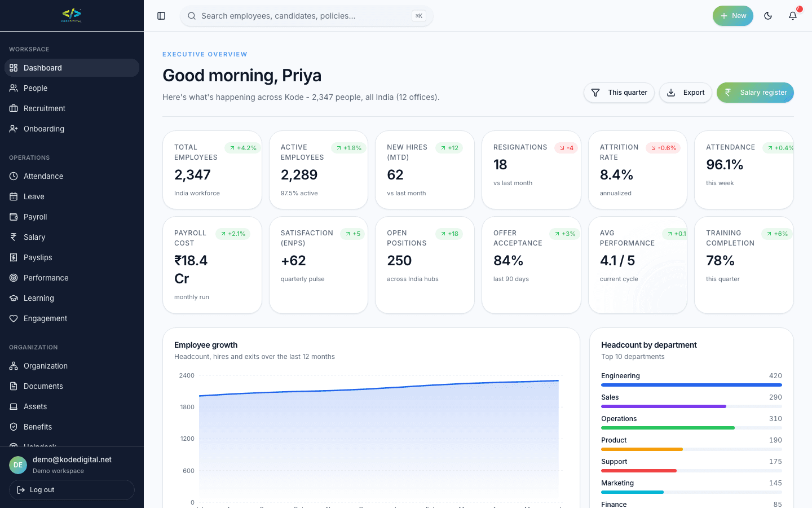
Task: Click the Resignations -4 badge
Action: tap(566, 148)
